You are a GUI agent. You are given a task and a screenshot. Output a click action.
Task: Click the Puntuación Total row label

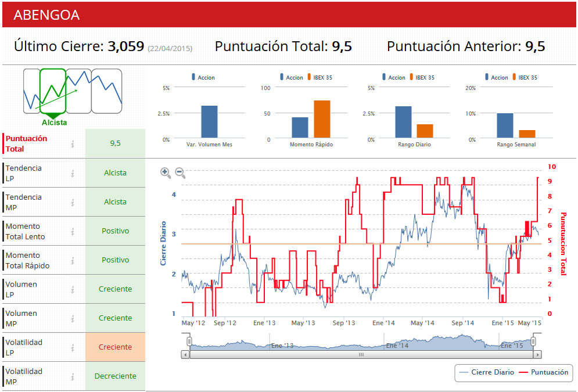pos(26,143)
